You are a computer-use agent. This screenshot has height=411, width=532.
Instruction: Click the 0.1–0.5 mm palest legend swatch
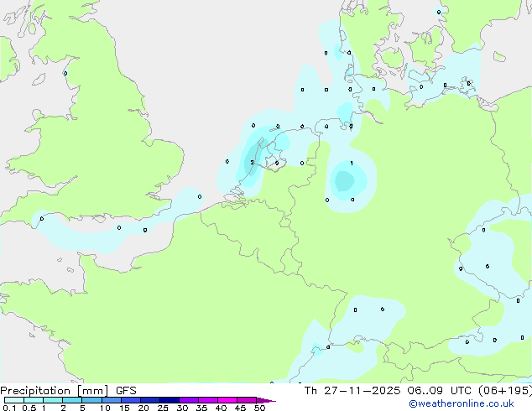14,400
